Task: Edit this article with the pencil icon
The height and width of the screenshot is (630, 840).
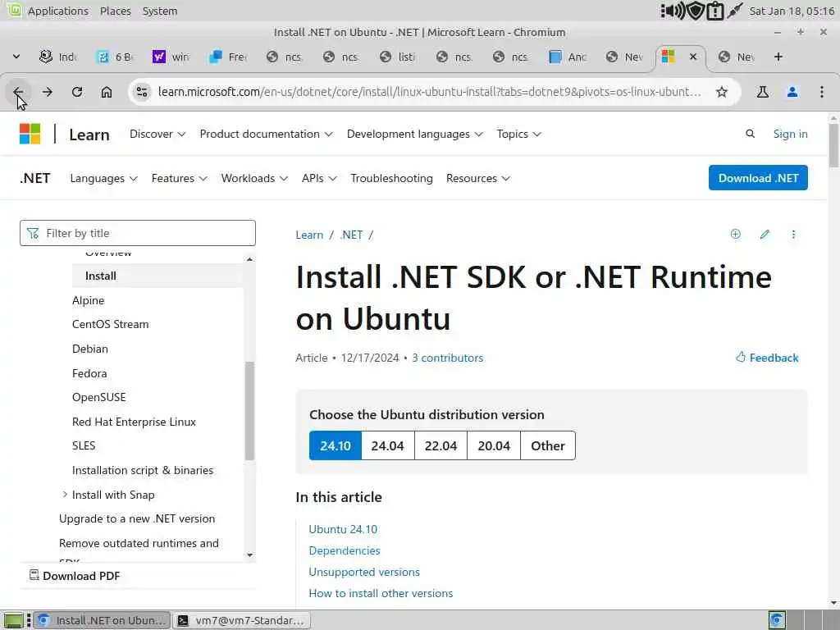Action: pyautogui.click(x=765, y=234)
